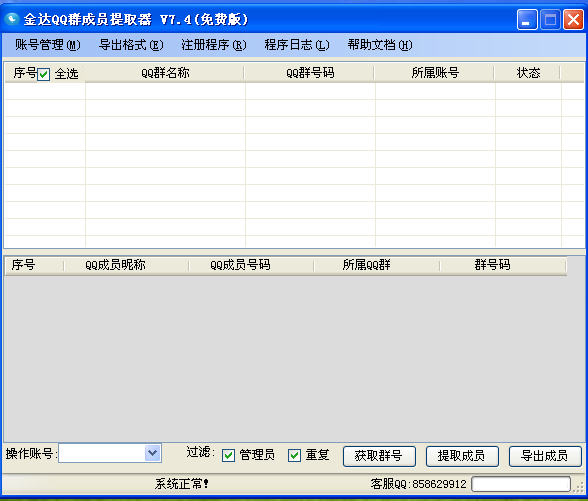
Task: Minimize the 金达QQ群成员提取器 window
Action: pos(527,19)
